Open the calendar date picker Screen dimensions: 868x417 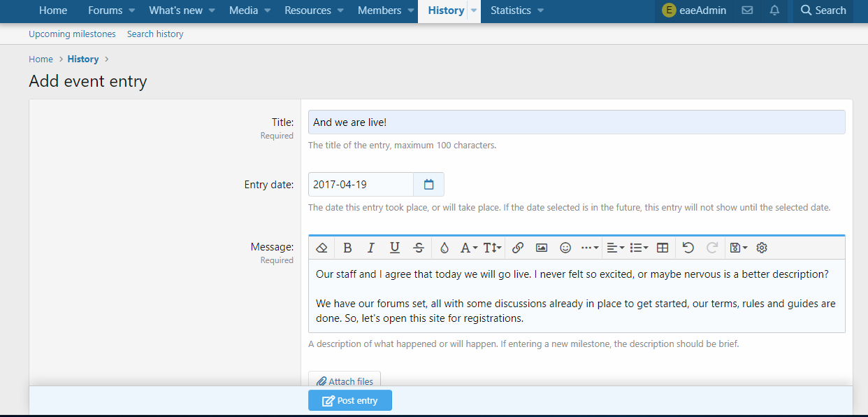coord(429,185)
